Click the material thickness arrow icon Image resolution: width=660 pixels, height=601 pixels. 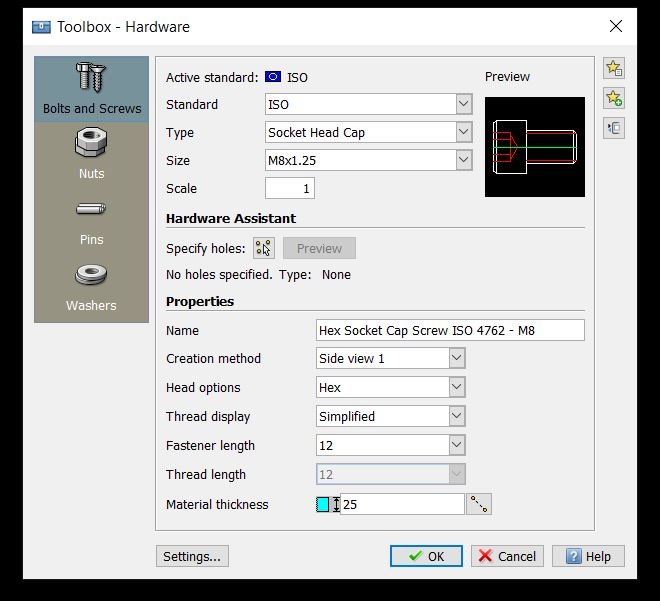[336, 504]
